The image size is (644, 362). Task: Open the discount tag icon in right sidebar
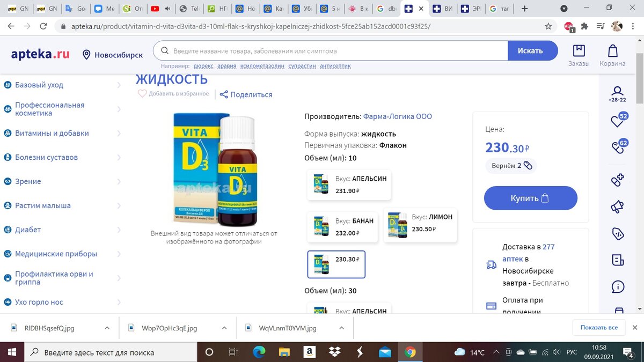pyautogui.click(x=617, y=233)
